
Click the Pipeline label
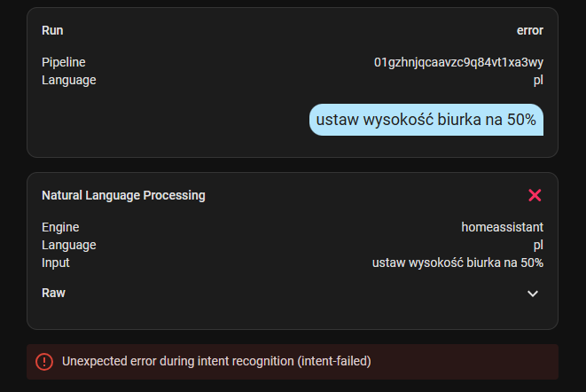click(64, 62)
